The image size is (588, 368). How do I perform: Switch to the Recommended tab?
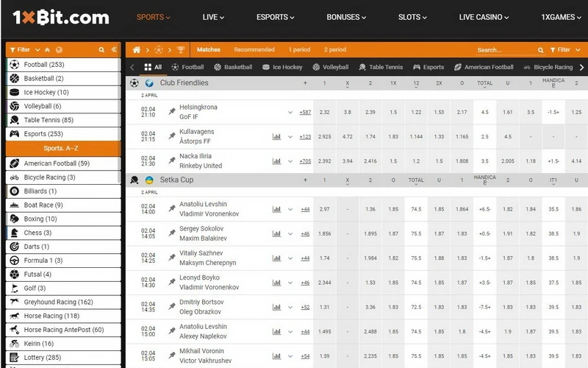point(254,49)
